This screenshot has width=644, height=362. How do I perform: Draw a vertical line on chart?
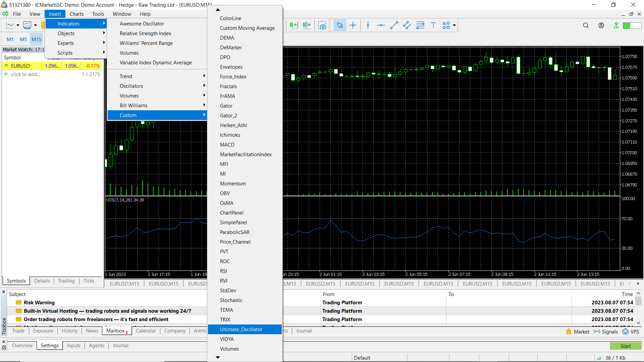(x=368, y=25)
